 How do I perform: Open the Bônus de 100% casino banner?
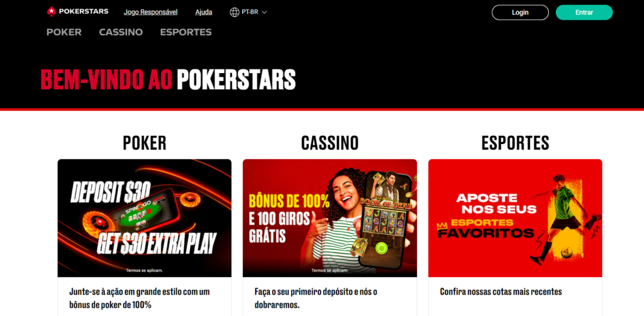(x=330, y=218)
